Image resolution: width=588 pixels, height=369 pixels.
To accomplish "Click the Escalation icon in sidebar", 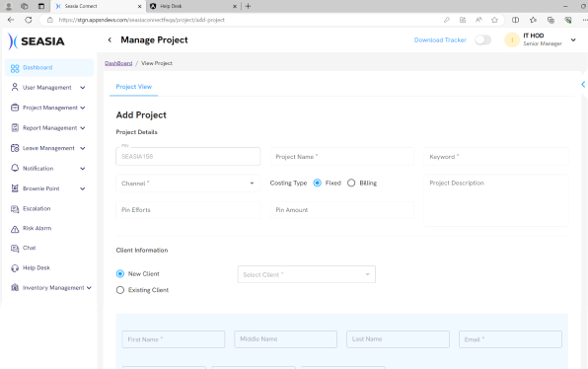I will pos(15,209).
